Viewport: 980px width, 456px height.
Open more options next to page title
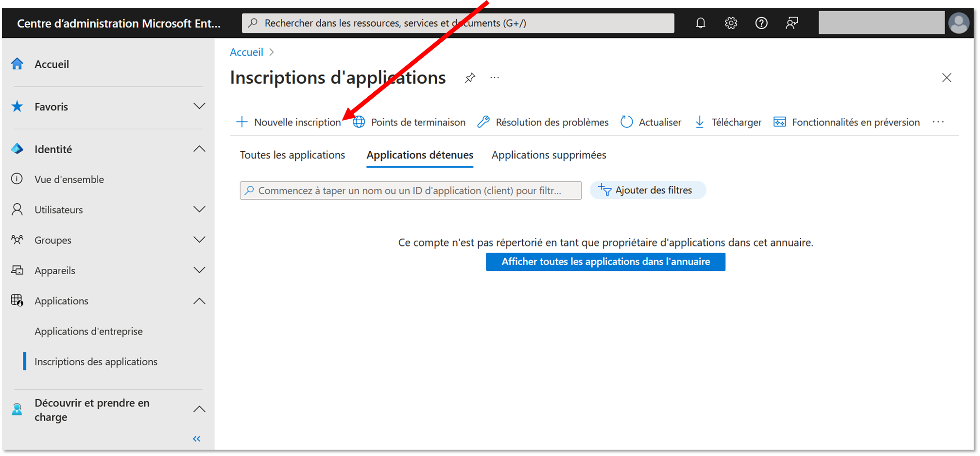495,78
